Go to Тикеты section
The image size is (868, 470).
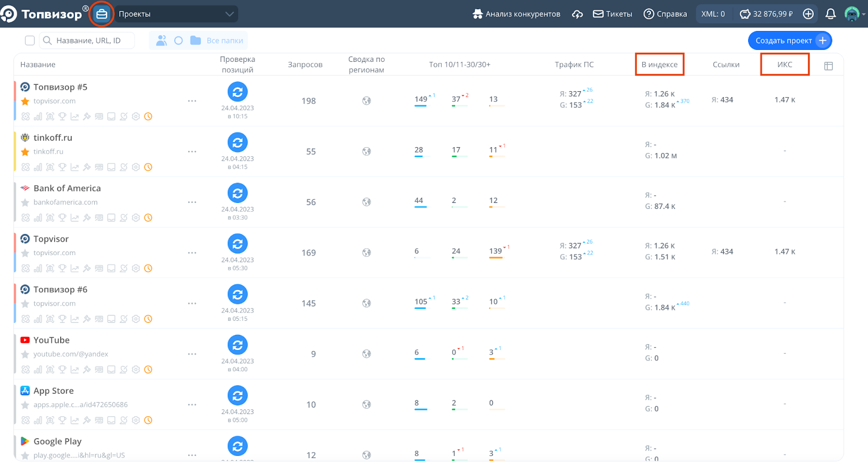(612, 14)
